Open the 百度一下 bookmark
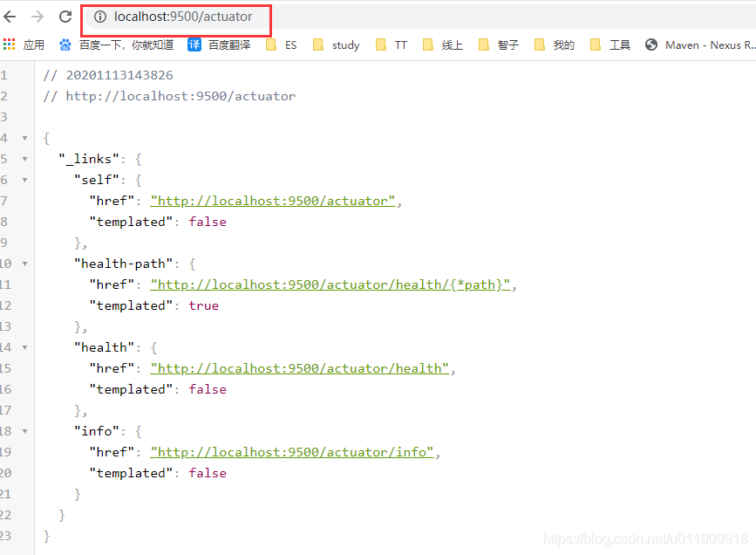756x555 pixels. (116, 45)
